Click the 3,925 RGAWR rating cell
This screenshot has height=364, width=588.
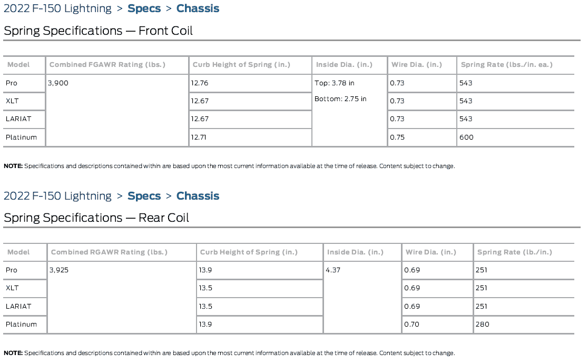pos(59,270)
